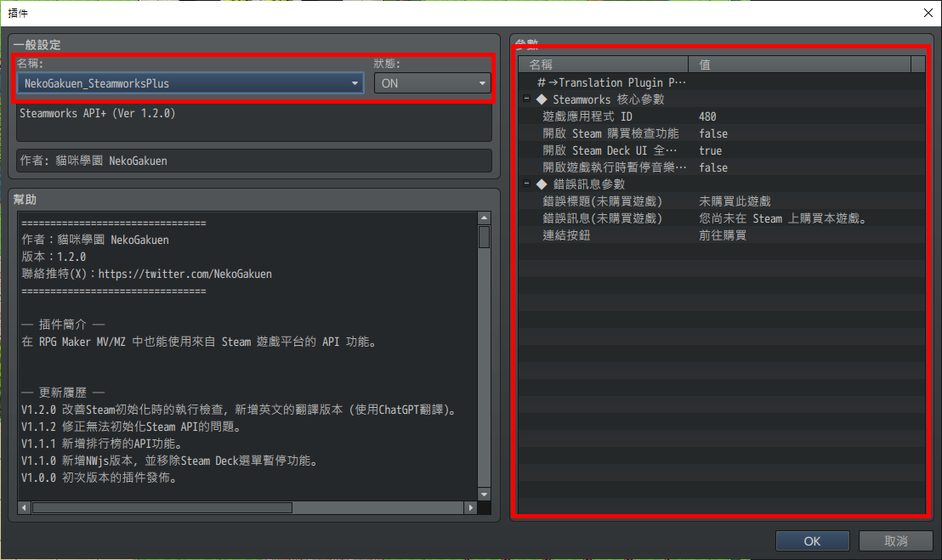This screenshot has width=942, height=560.
Task: Click the 錯誤訊息參數 group label
Action: click(588, 184)
